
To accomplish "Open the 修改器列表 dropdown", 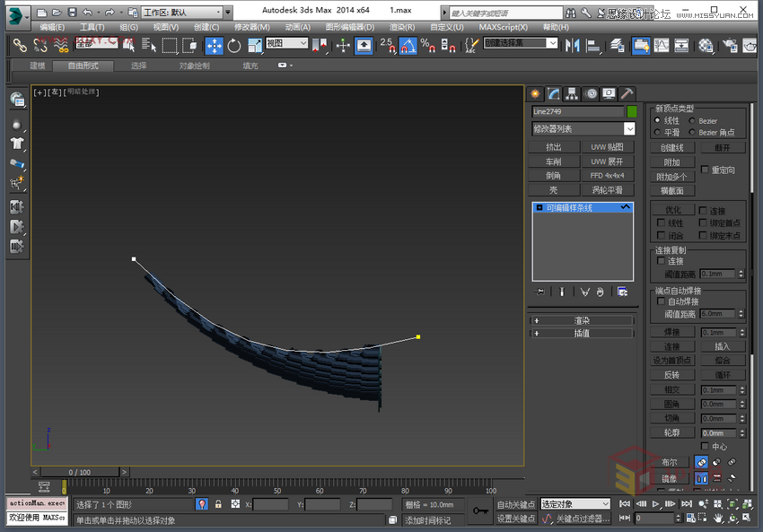I will (x=583, y=128).
